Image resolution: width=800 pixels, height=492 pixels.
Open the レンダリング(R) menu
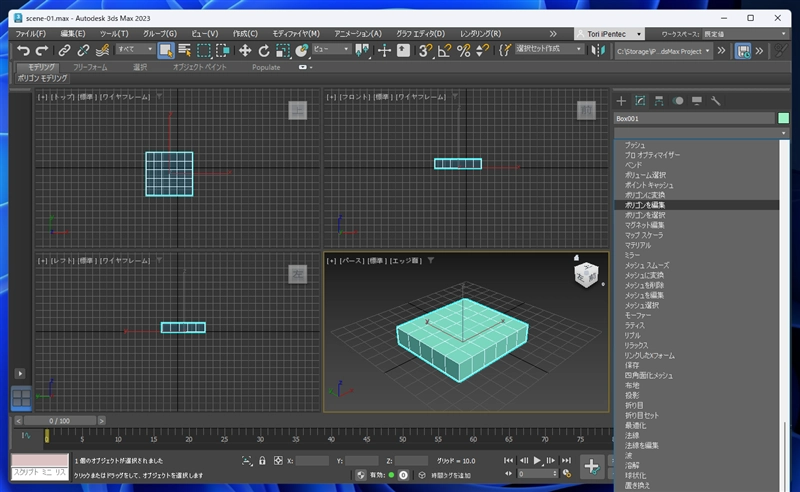480,34
